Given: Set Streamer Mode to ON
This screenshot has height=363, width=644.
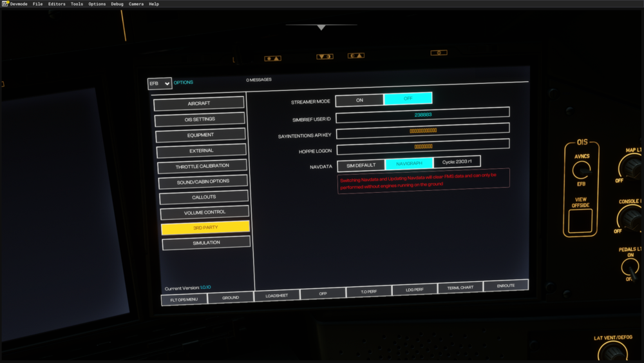Looking at the screenshot, I should tap(359, 99).
